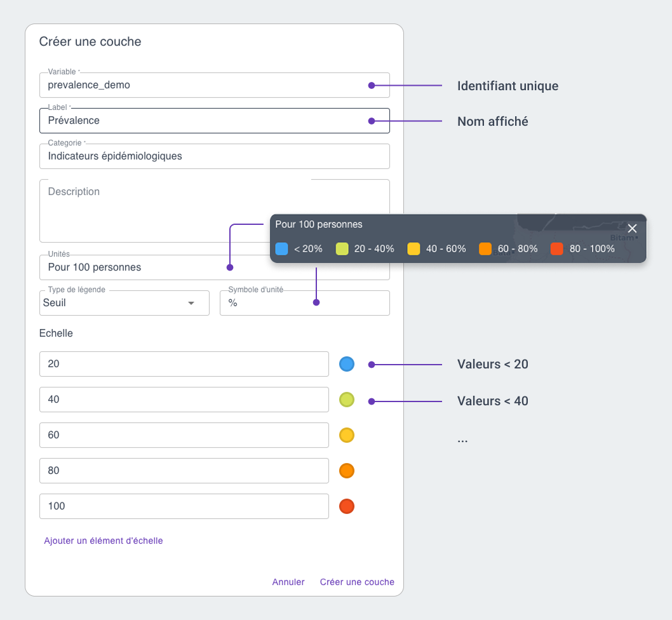Click the Pour 100 personnes legend title
672x620 pixels.
click(319, 224)
